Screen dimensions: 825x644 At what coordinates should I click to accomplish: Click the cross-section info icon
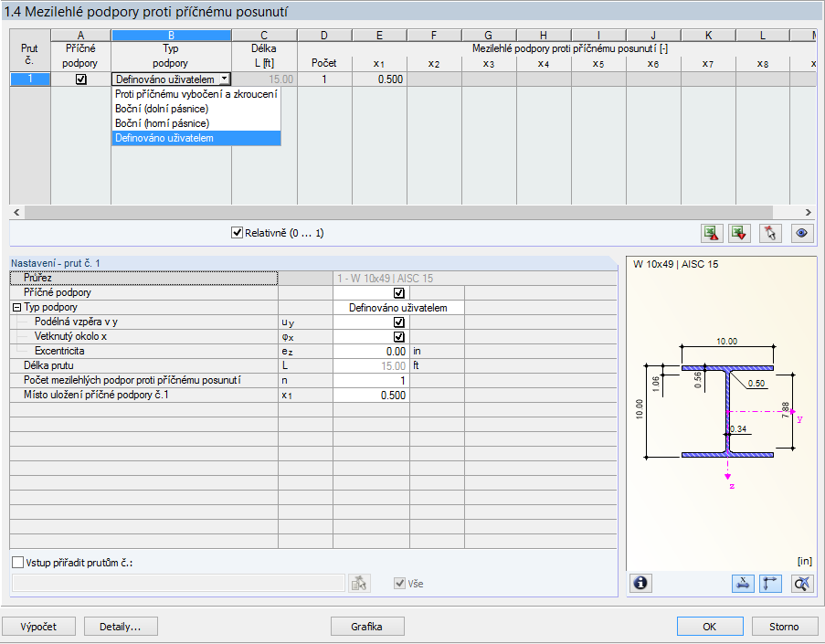(x=640, y=583)
